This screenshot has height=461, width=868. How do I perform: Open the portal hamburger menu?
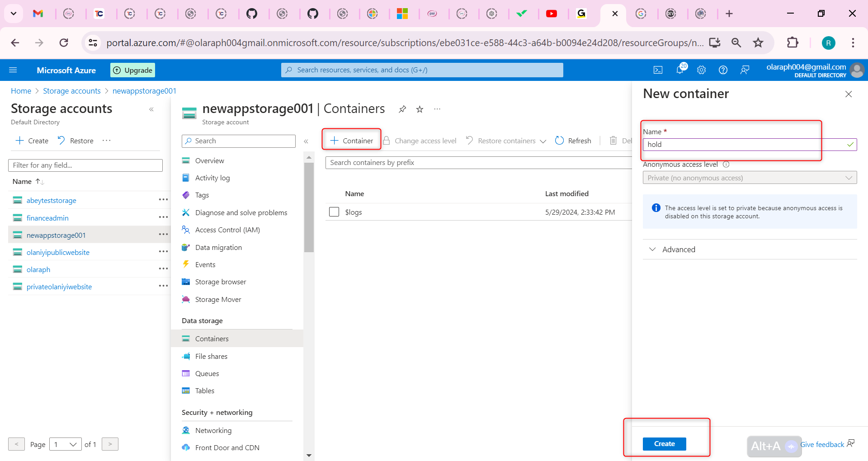coord(13,70)
